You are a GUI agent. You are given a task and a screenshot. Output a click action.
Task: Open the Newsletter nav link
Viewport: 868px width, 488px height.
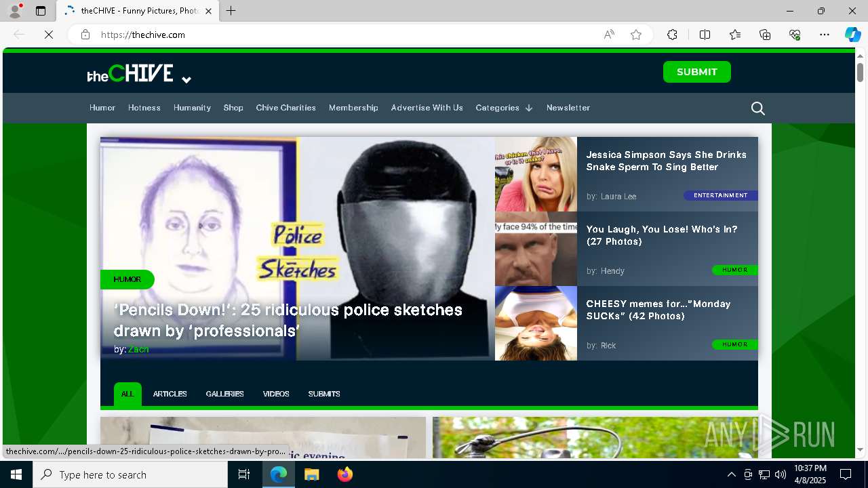click(x=568, y=108)
